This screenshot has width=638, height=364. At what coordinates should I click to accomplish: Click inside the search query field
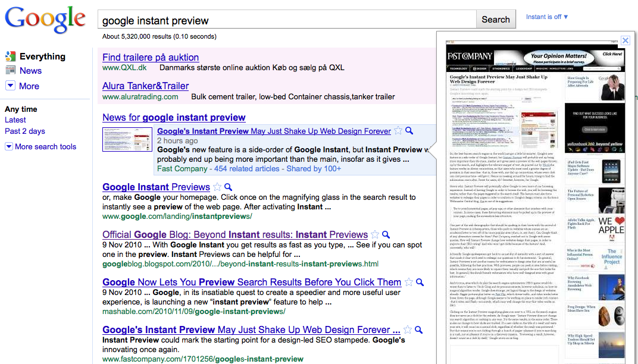(287, 20)
